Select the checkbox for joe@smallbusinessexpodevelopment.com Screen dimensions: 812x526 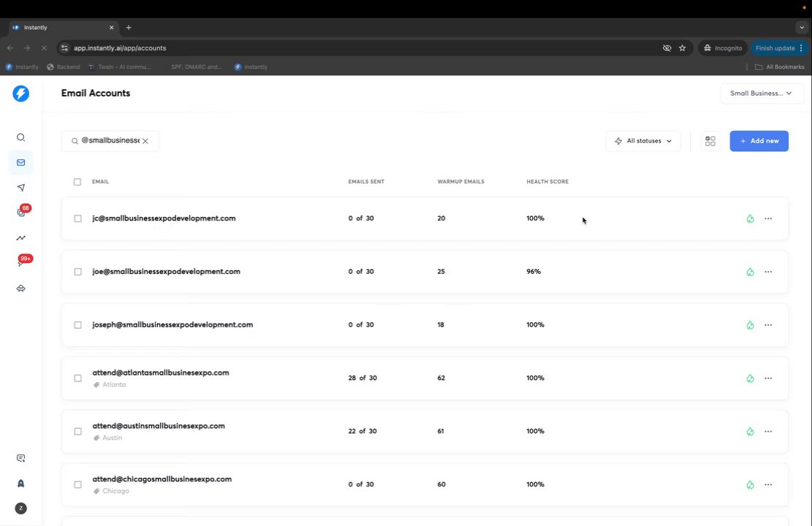pyautogui.click(x=77, y=272)
